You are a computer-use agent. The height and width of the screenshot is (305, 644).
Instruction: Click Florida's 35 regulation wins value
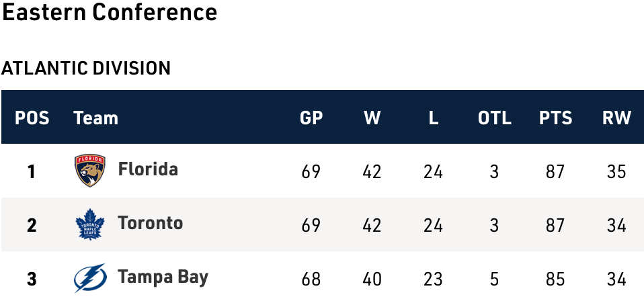click(x=616, y=171)
